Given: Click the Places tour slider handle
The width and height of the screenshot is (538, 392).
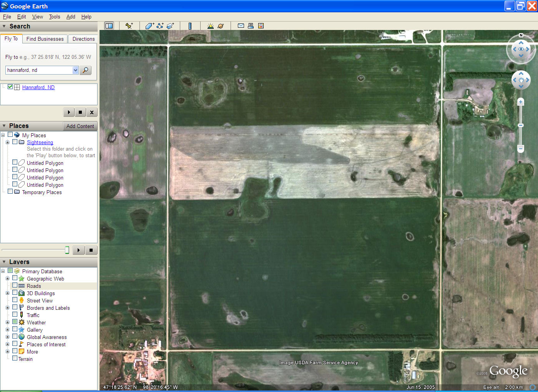Looking at the screenshot, I should pos(67,250).
